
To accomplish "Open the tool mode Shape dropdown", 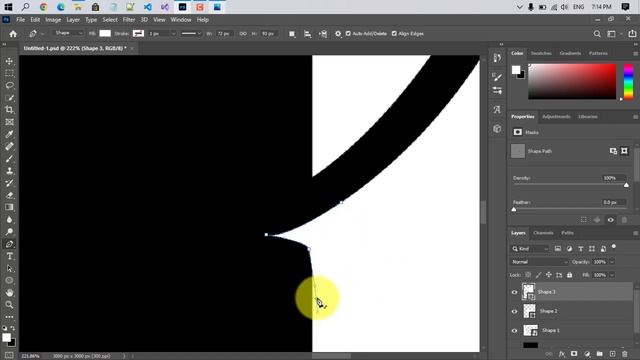I will [x=68, y=33].
